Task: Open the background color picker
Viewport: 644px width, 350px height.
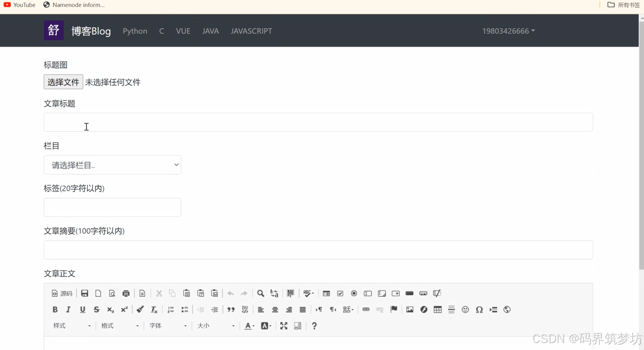Action: pyautogui.click(x=266, y=326)
